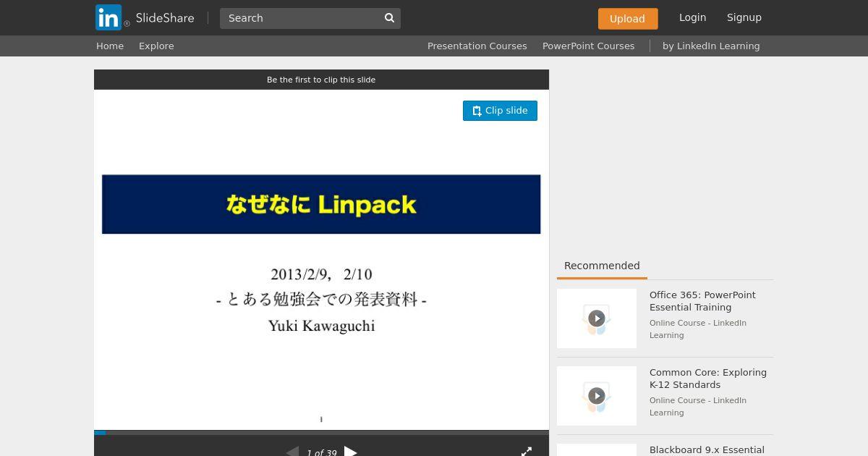Open Presentation Courses link

[477, 46]
